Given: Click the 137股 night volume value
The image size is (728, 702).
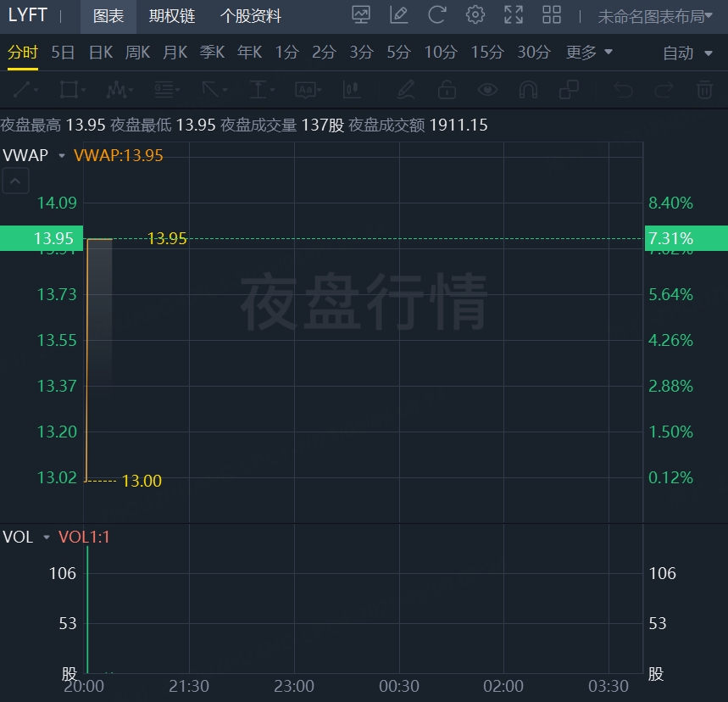Looking at the screenshot, I should (323, 125).
